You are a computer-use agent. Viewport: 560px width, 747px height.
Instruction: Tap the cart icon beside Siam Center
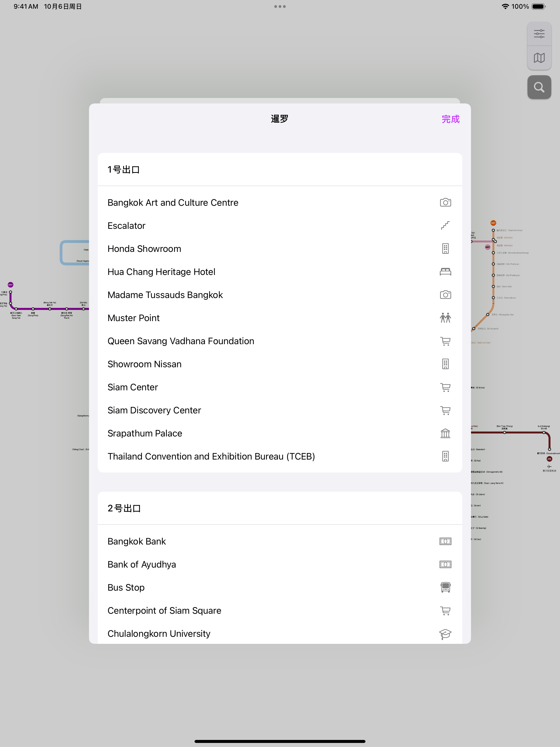[x=445, y=387]
